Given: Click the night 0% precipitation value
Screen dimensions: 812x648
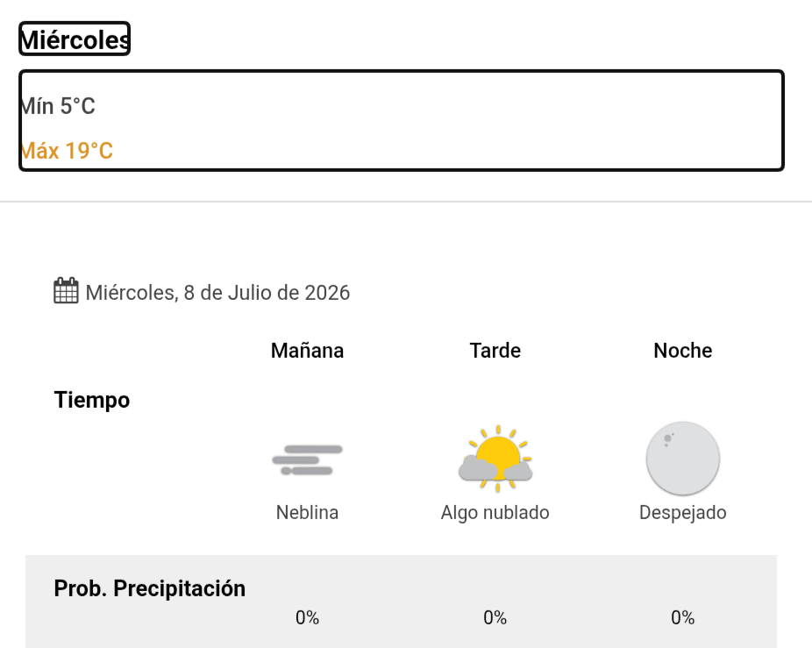Looking at the screenshot, I should 682,617.
